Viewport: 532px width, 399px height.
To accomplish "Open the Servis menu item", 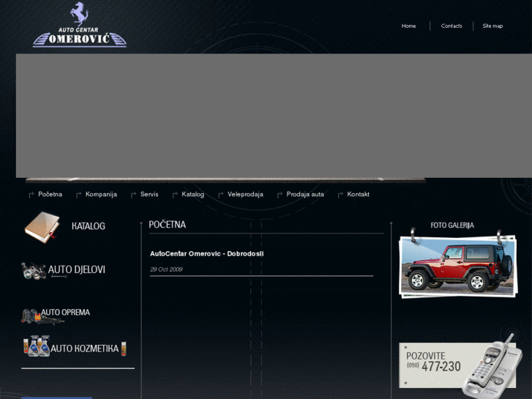I will 149,194.
